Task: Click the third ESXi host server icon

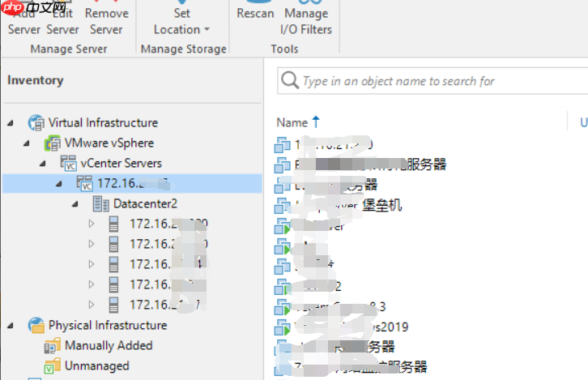Action: [x=113, y=264]
